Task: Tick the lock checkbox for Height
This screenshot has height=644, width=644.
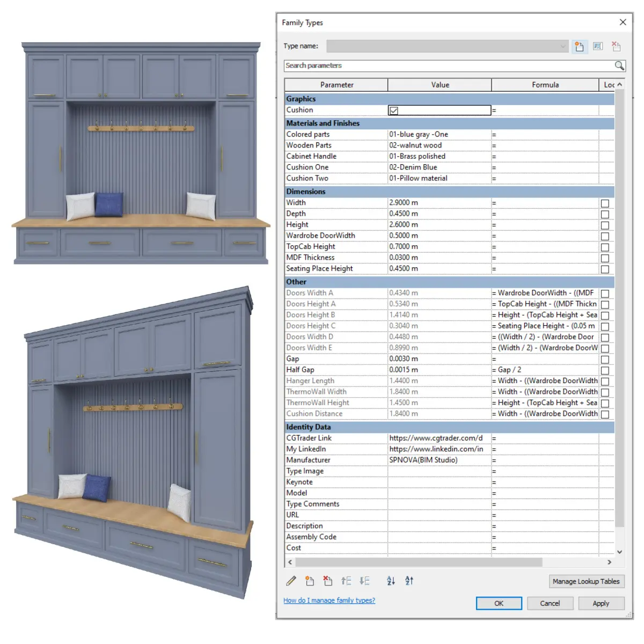Action: [605, 225]
